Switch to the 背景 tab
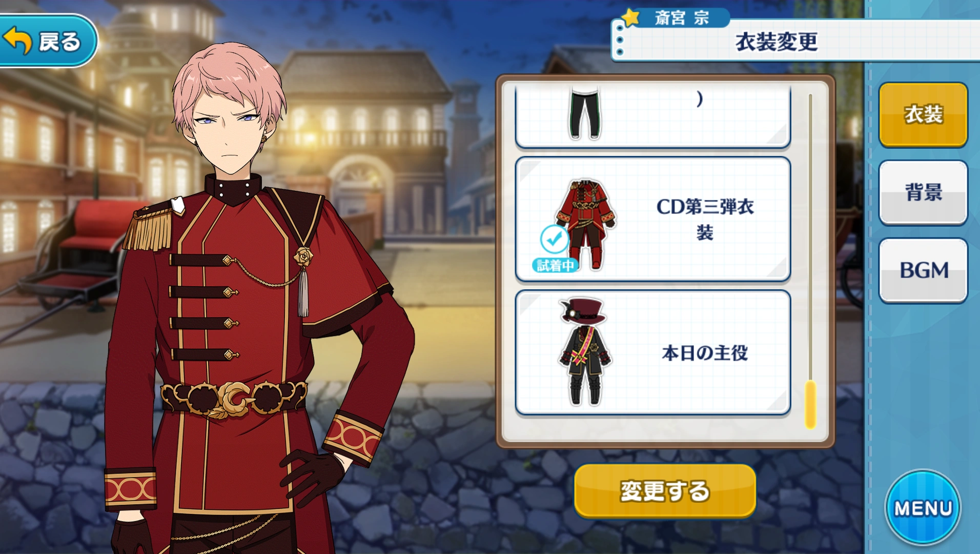This screenshot has height=554, width=980. (x=923, y=192)
